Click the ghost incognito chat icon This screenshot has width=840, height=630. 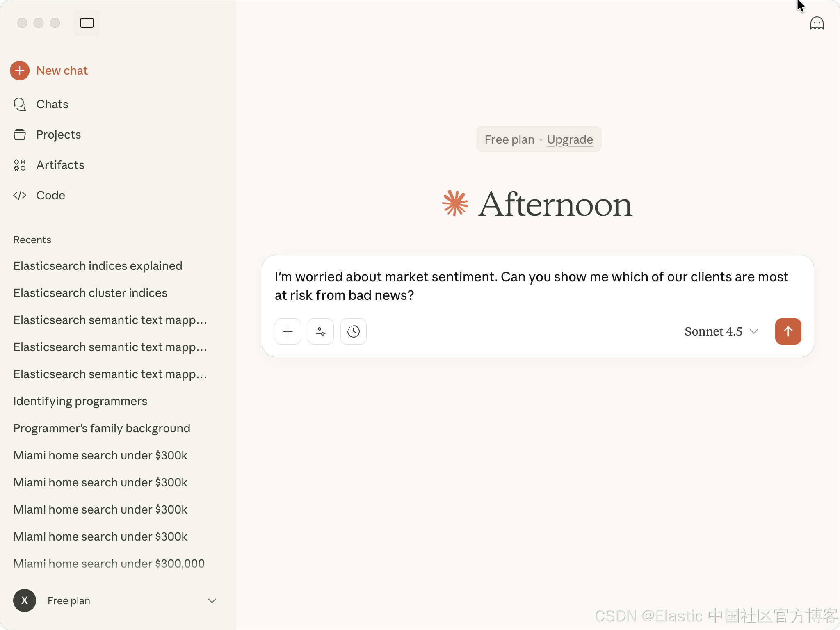817,23
